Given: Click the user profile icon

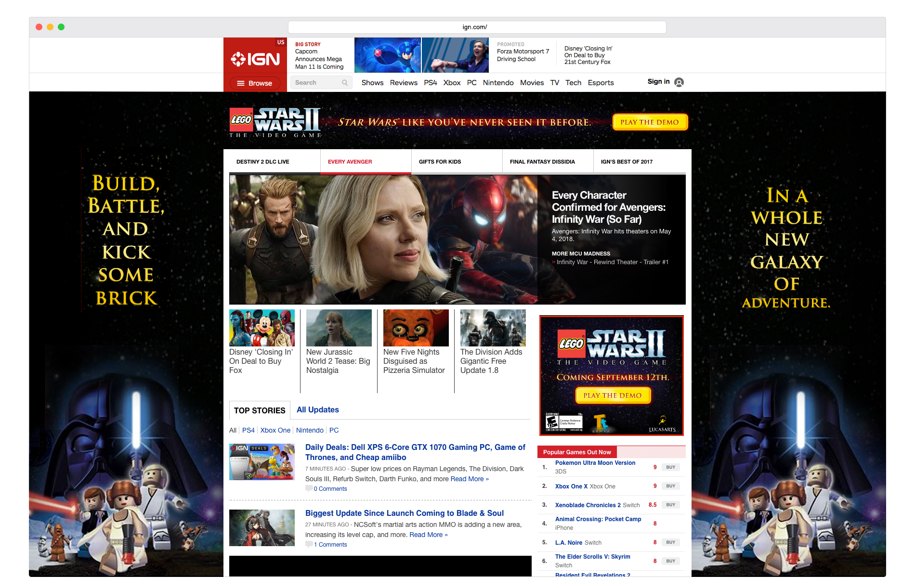Looking at the screenshot, I should coord(679,82).
